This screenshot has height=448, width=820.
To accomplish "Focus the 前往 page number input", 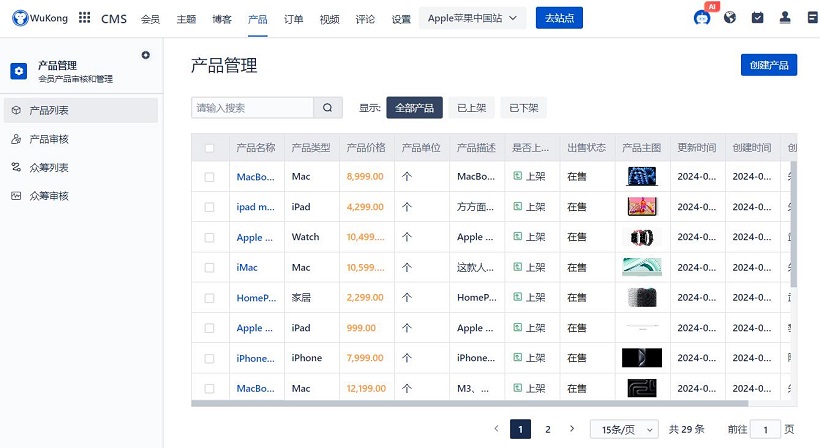I will click(765, 429).
